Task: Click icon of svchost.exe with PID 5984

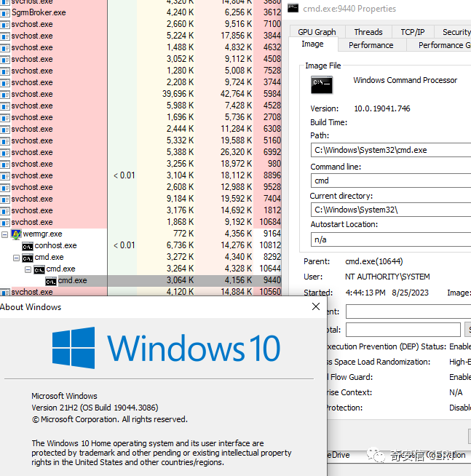Action: pos(5,95)
